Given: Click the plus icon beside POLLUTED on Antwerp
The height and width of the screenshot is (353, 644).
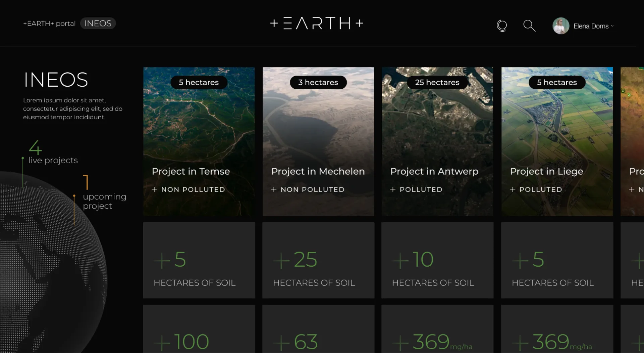Looking at the screenshot, I should tap(393, 189).
